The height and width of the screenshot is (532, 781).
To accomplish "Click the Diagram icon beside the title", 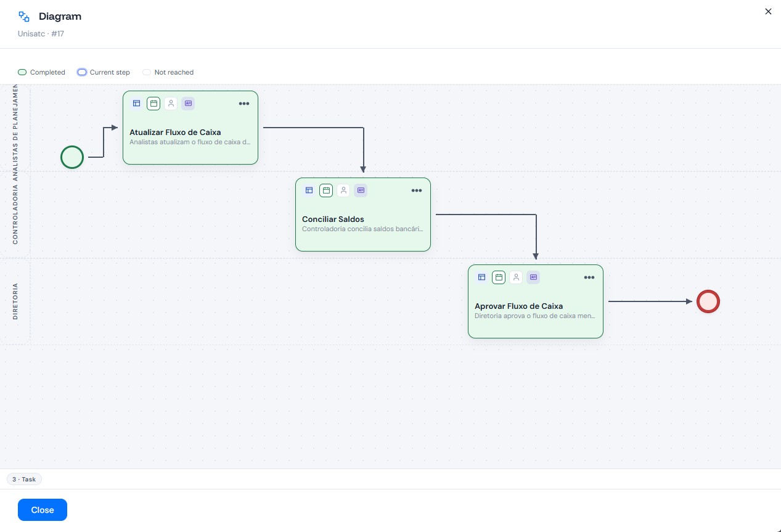I will [x=24, y=17].
